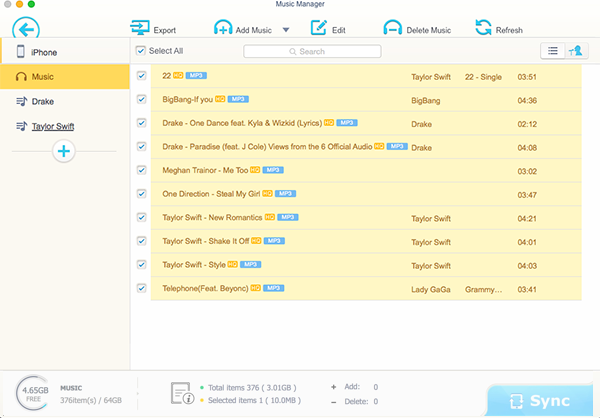Click the Refresh icon
The height and width of the screenshot is (418, 600).
click(x=483, y=29)
